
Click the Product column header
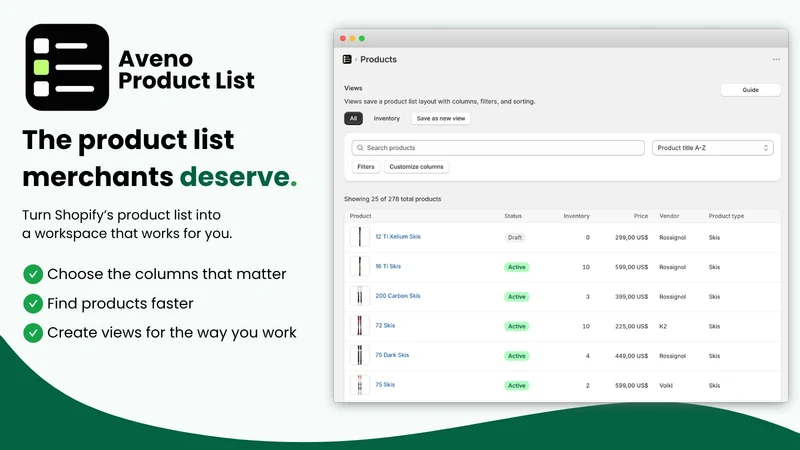(360, 216)
